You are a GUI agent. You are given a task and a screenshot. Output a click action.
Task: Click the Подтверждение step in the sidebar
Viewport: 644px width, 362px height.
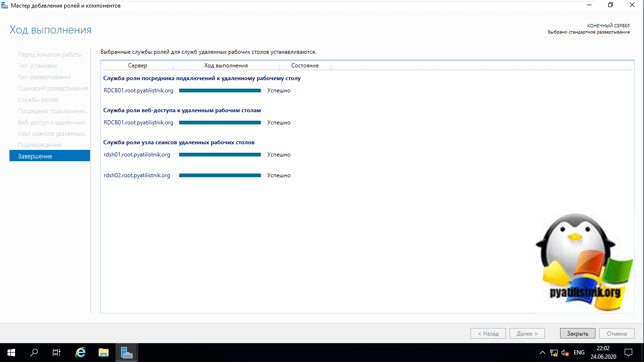click(40, 145)
